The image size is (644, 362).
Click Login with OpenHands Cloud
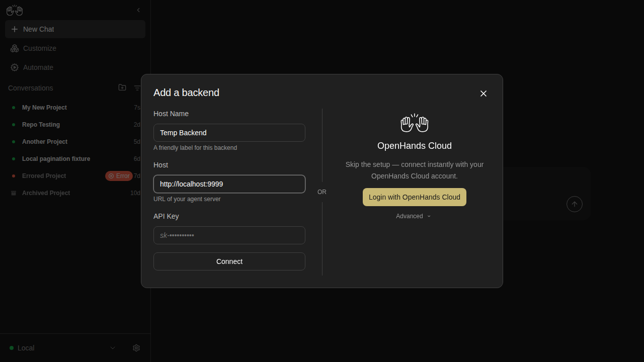coord(415,197)
